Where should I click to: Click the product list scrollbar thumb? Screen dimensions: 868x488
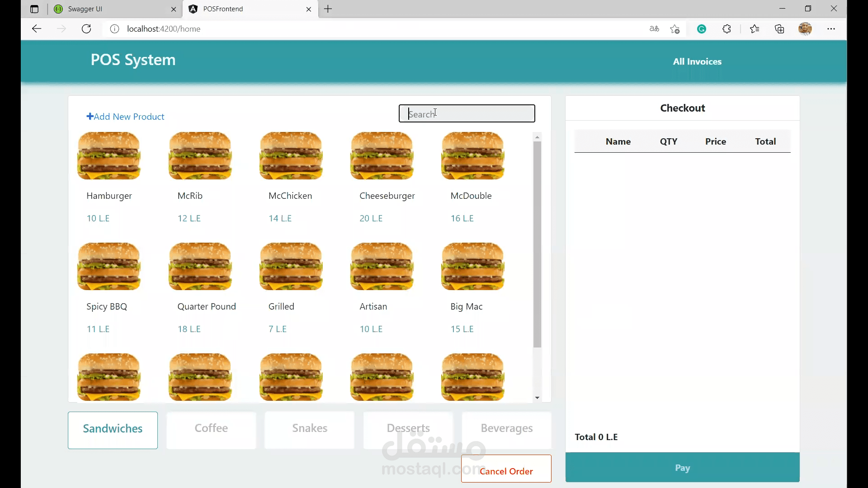(537, 244)
